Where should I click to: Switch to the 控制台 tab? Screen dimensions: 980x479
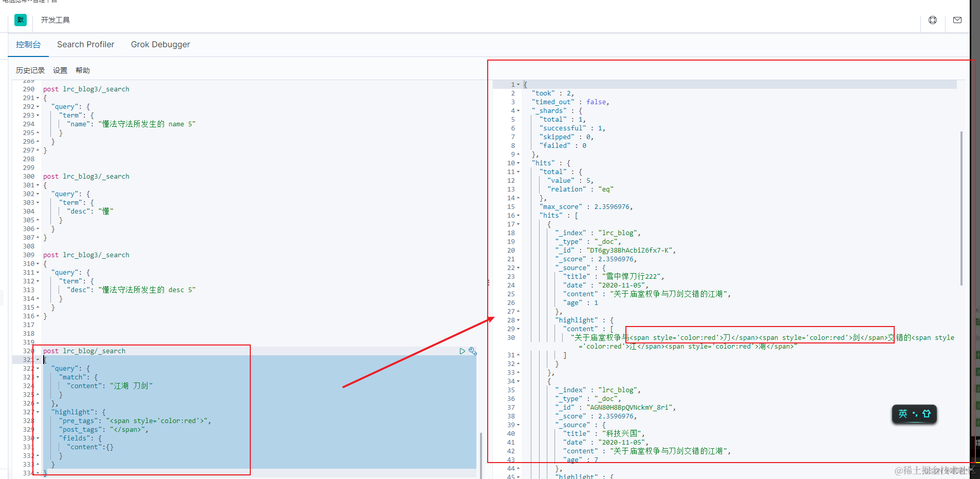click(x=28, y=45)
